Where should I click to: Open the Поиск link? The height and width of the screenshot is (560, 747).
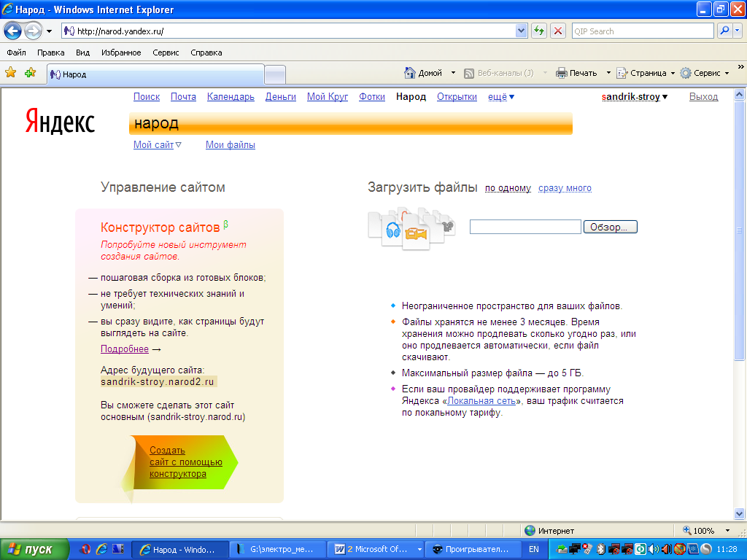tap(147, 97)
